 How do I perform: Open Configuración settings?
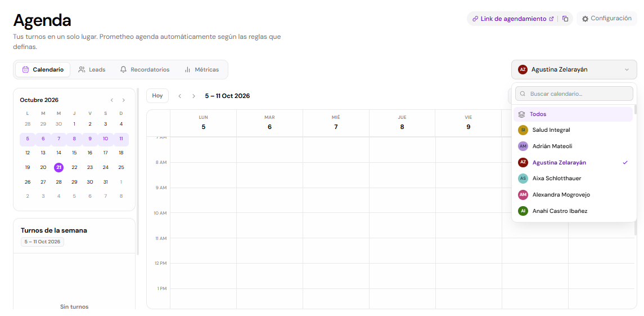click(607, 19)
